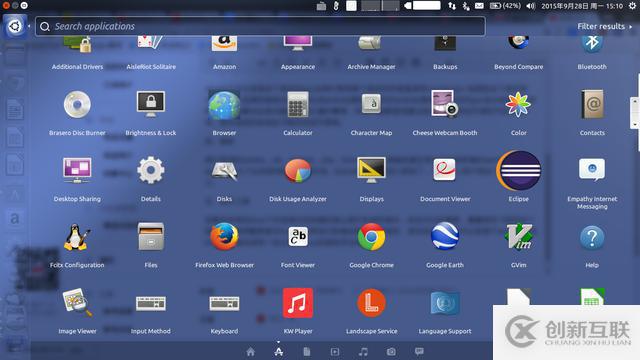Viewport: 640px width, 360px height.
Task: Open the Bluetooth indicator in top panel
Action: tap(466, 6)
